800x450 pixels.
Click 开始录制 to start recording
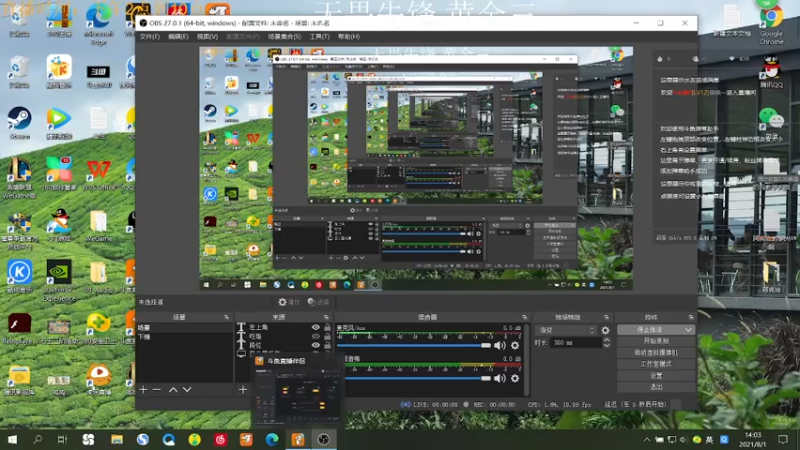pos(656,341)
